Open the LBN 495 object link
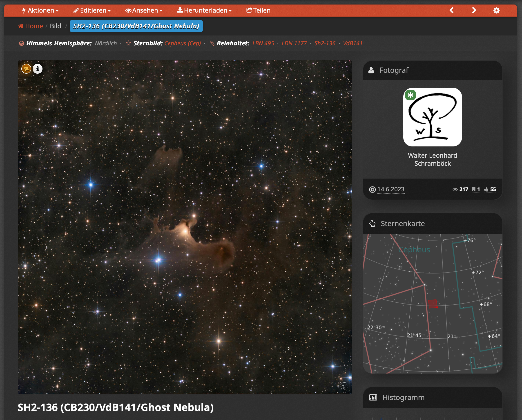The width and height of the screenshot is (522, 420). point(263,43)
